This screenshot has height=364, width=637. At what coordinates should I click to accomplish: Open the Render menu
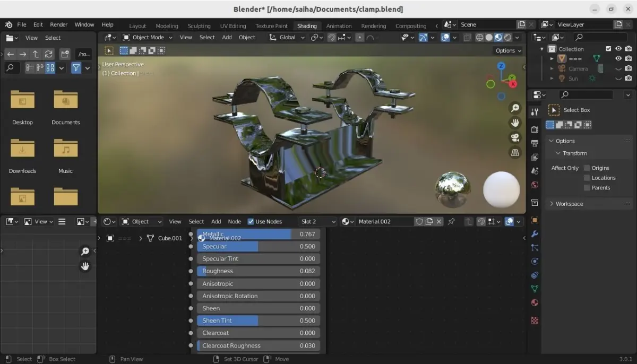pos(58,24)
